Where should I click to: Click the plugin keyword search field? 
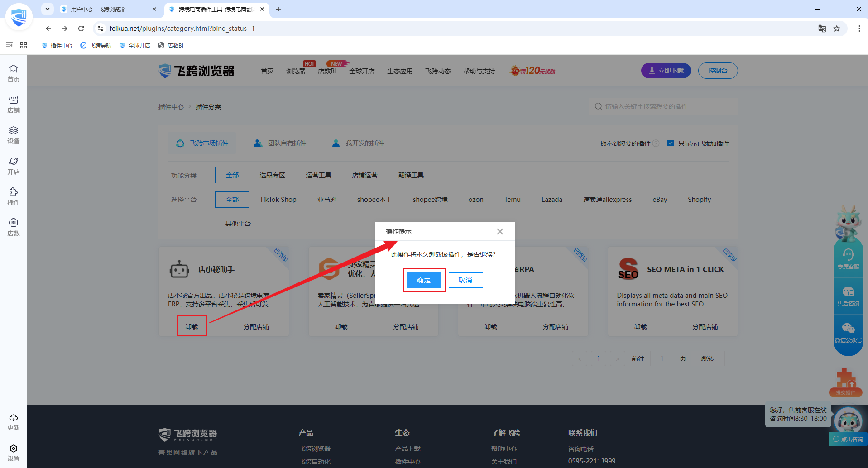pyautogui.click(x=663, y=106)
